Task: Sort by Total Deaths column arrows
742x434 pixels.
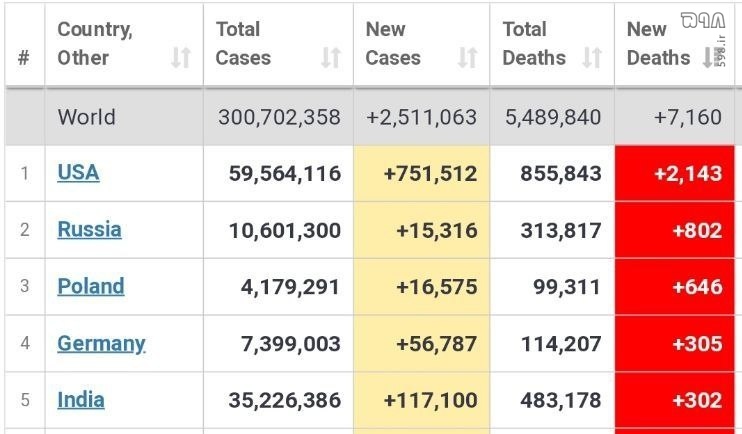Action: tap(592, 58)
